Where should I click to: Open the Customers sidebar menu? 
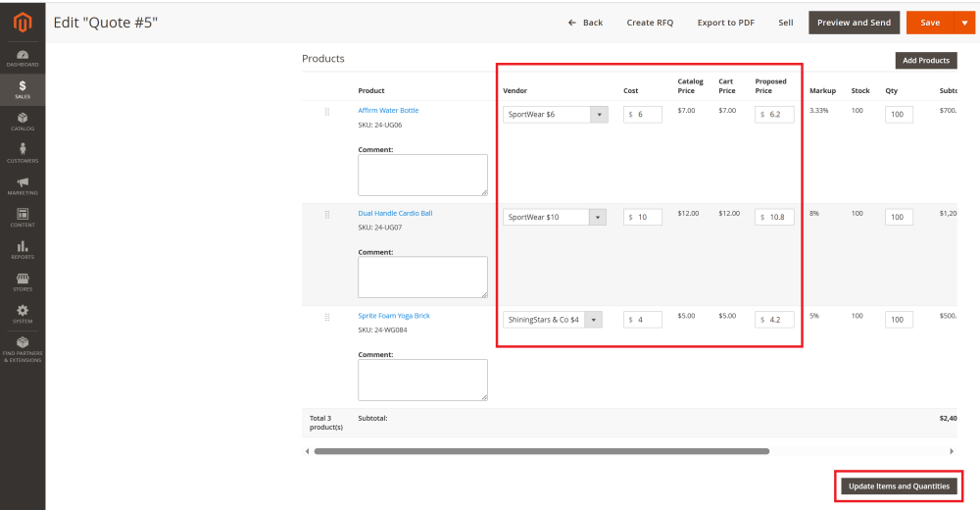tap(23, 153)
